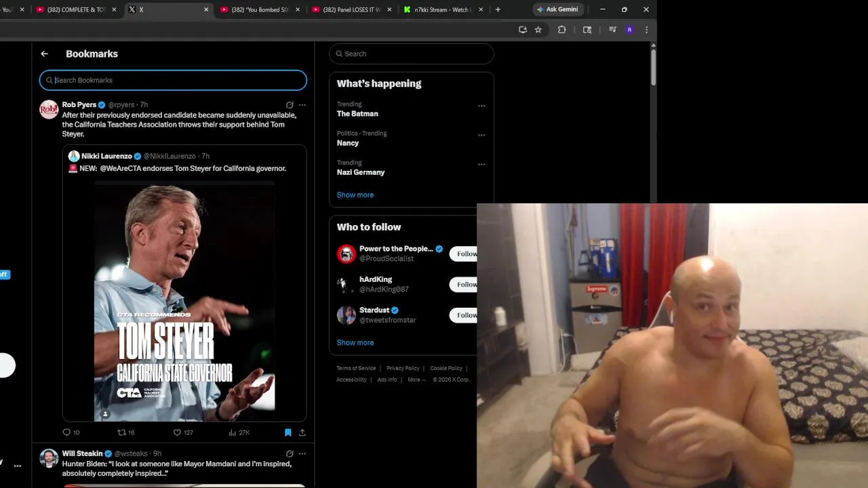This screenshot has width=868, height=488.
Task: Open Accessibility footer link
Action: click(351, 380)
